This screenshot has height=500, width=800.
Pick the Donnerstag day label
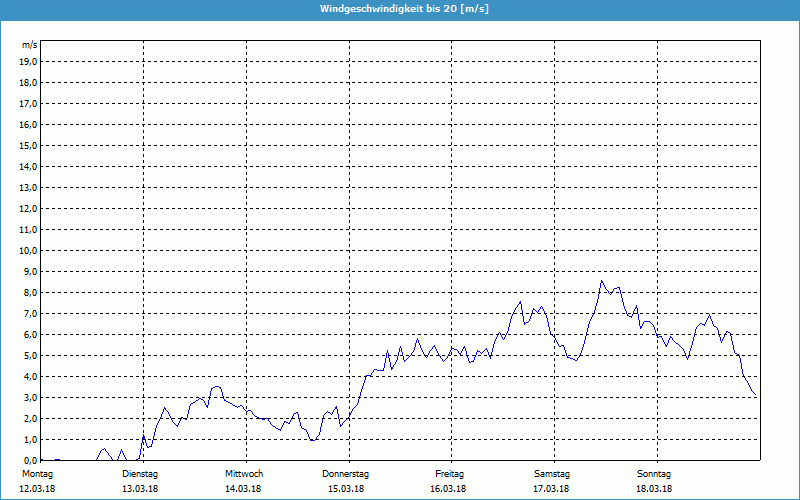point(346,474)
